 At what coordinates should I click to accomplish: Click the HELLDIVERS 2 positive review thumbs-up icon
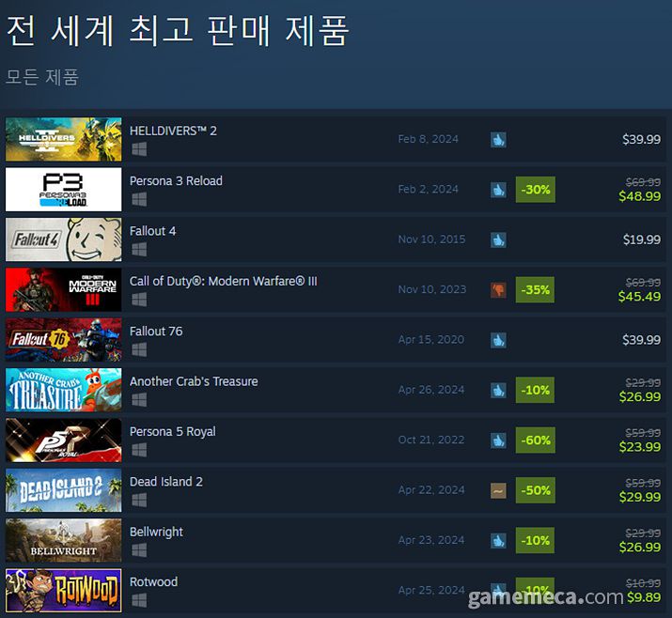[x=498, y=140]
